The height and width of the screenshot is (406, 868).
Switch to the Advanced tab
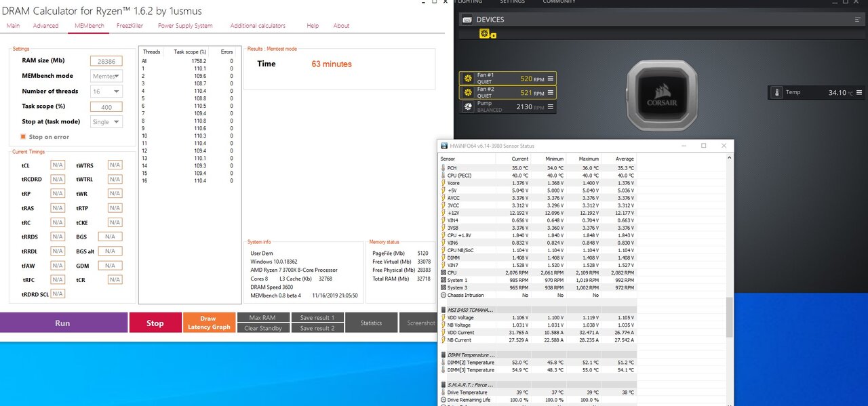pos(45,26)
